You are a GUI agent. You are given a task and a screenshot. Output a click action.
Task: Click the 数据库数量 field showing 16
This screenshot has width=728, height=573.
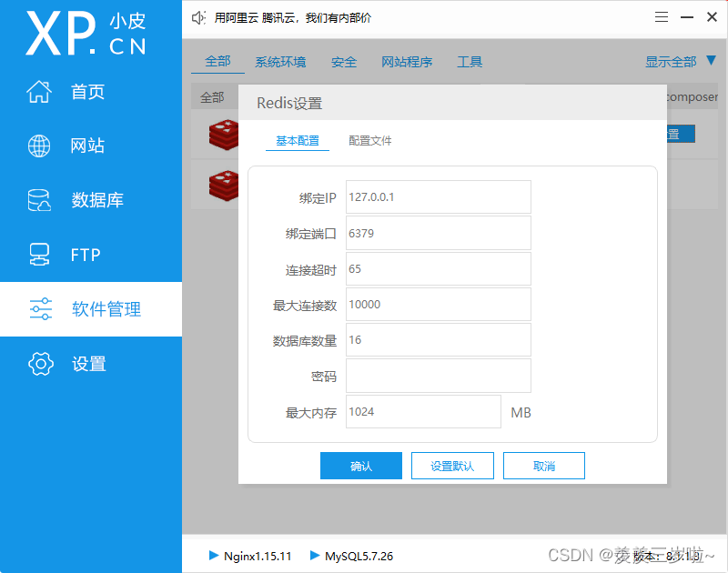439,339
